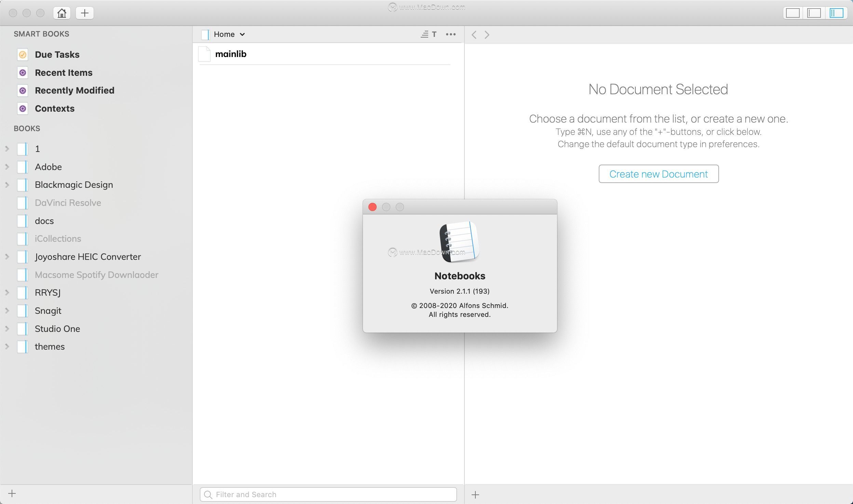The image size is (853, 504).
Task: Expand the themes book
Action: pos(7,347)
